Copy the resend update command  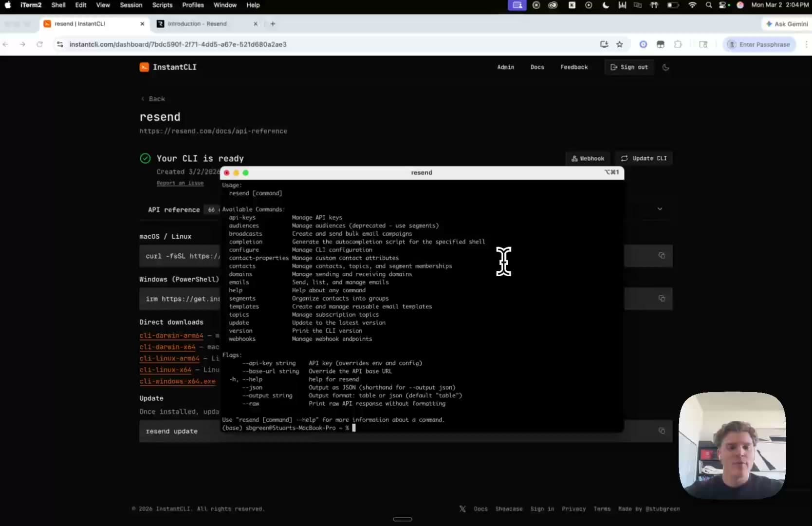tap(662, 431)
